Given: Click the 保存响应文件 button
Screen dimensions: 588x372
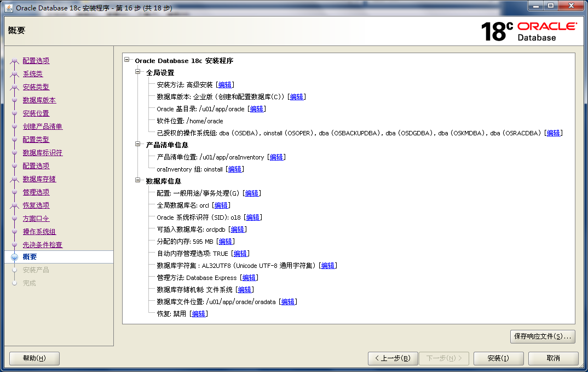Looking at the screenshot, I should coord(541,336).
